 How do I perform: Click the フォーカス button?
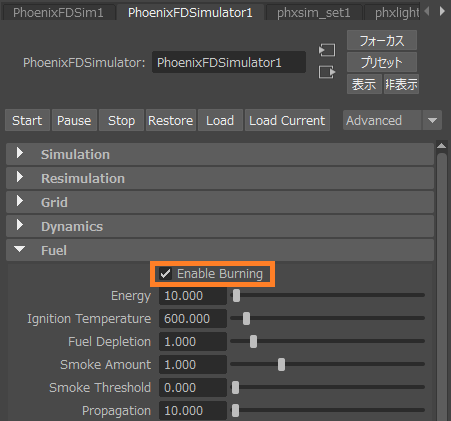(x=382, y=41)
